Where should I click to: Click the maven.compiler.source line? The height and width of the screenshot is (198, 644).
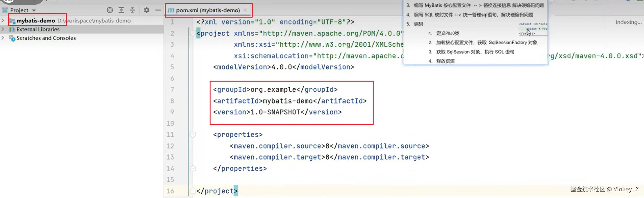(x=329, y=146)
